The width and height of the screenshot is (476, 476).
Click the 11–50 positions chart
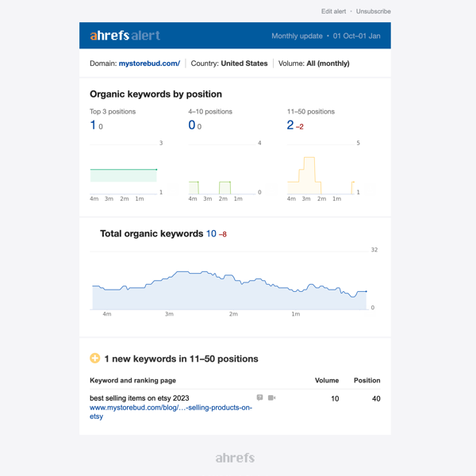click(321, 171)
